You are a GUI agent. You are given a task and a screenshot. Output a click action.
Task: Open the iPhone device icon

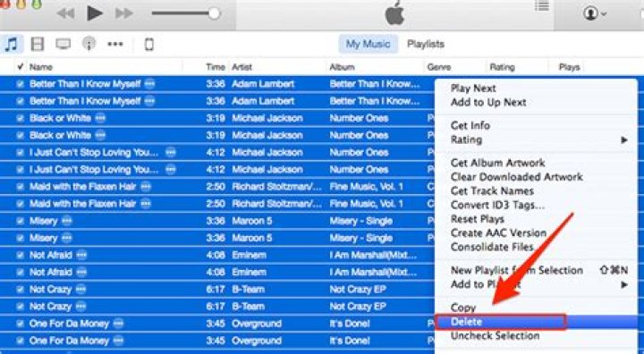point(149,44)
